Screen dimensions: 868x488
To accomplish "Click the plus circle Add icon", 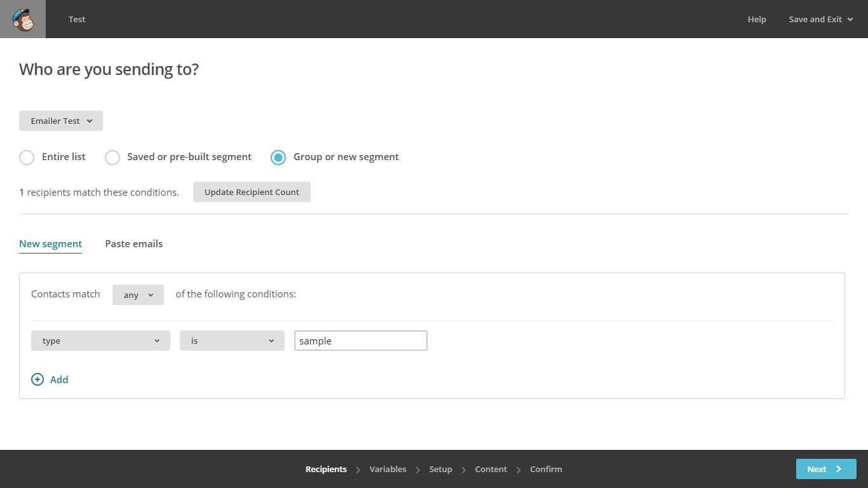I will pyautogui.click(x=37, y=379).
